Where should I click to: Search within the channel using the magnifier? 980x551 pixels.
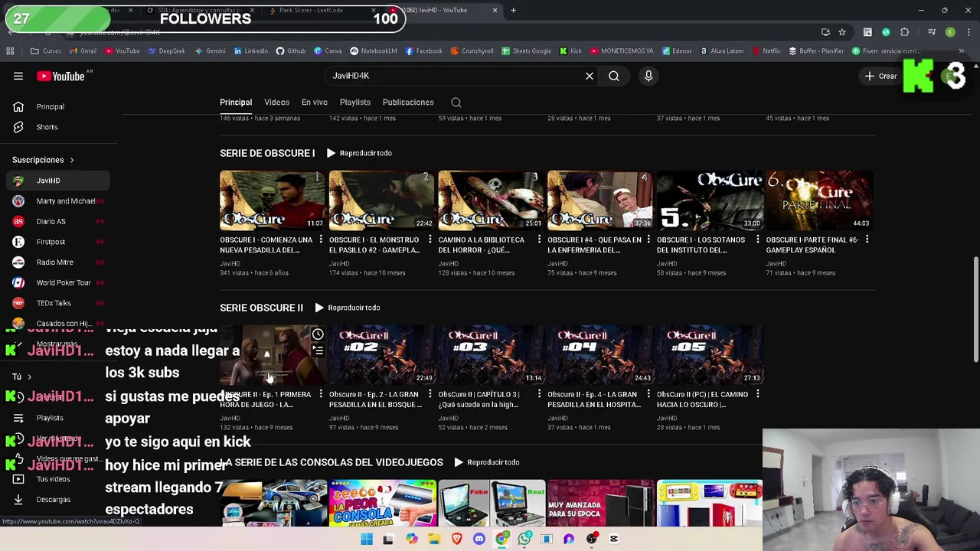pos(456,103)
